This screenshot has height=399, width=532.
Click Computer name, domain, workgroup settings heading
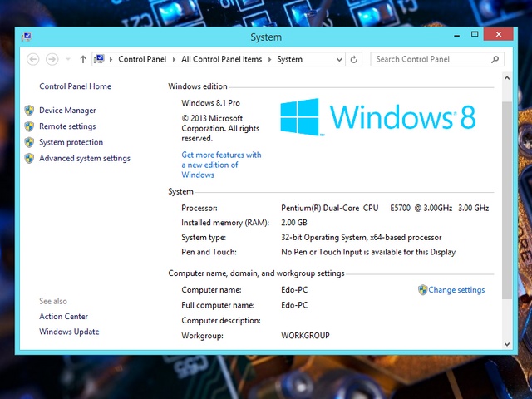click(x=256, y=273)
